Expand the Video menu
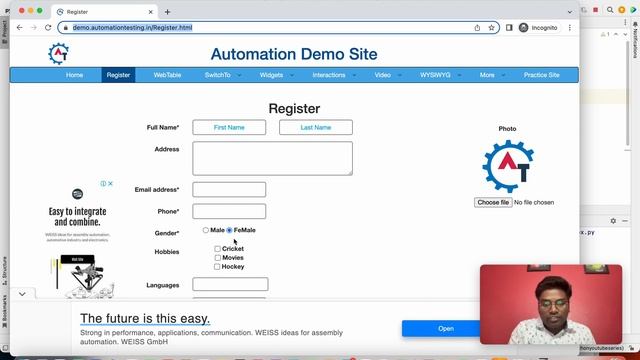 [x=387, y=75]
